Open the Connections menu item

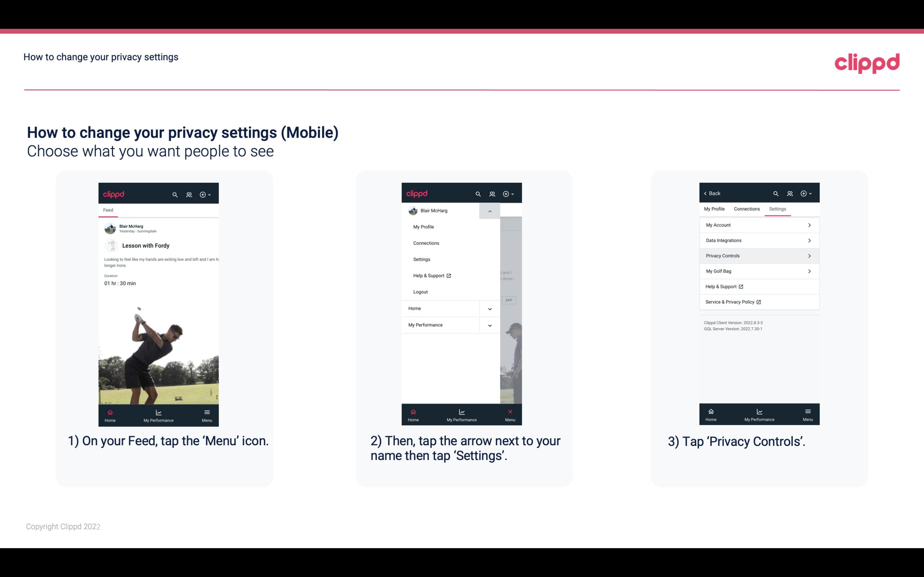(x=426, y=243)
